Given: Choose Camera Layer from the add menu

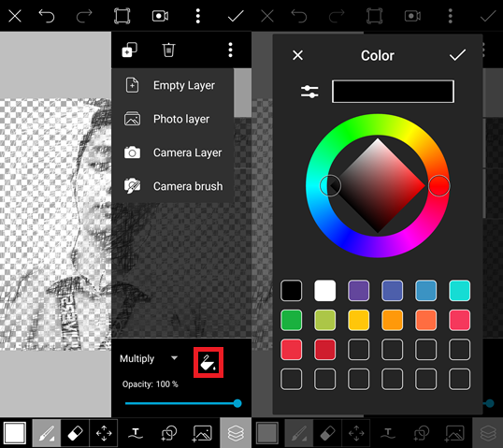Looking at the screenshot, I should (x=173, y=152).
